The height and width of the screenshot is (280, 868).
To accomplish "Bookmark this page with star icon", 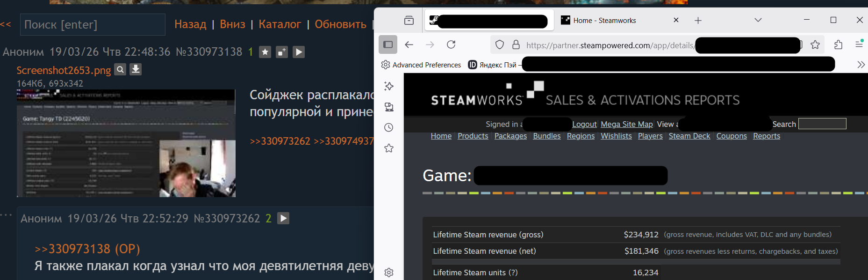I will (x=815, y=44).
